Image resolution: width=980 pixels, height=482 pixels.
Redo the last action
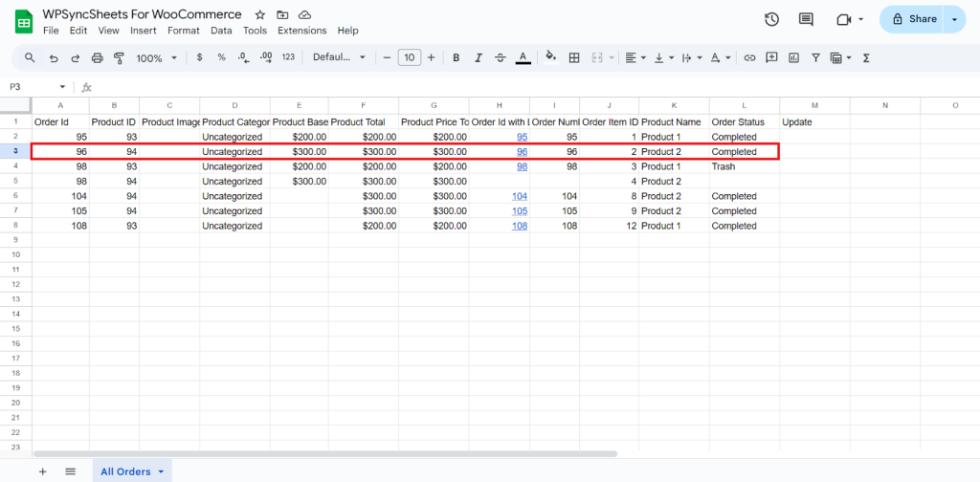pyautogui.click(x=75, y=58)
